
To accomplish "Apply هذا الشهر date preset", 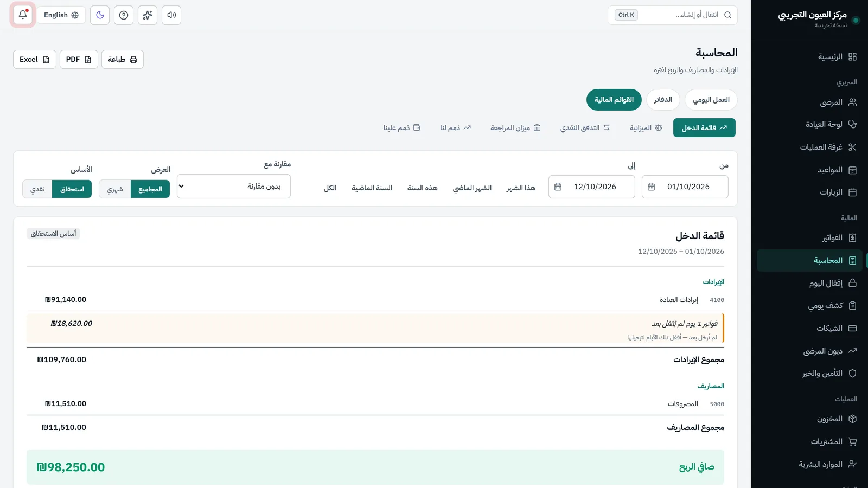I will click(521, 188).
